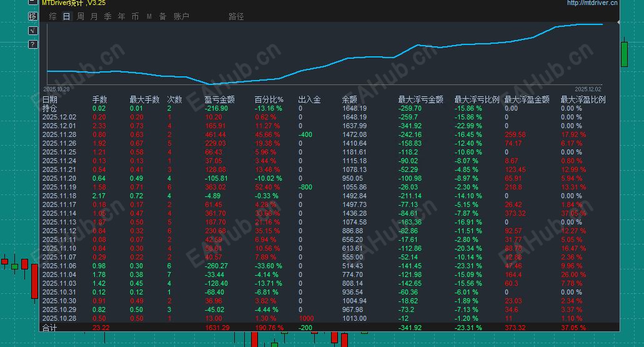Switch to the 周 (weekly) tab
The image size is (644, 347).
pyautogui.click(x=81, y=16)
